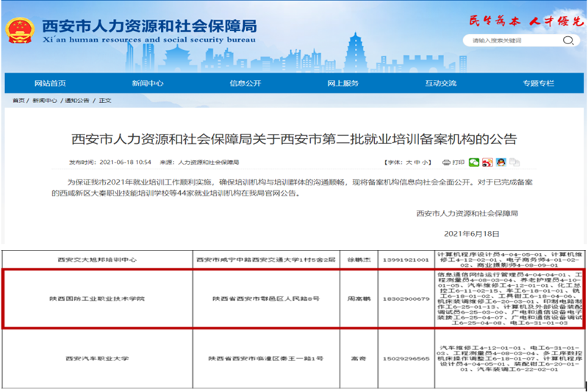Open the 网站首页 navigation tab
588x392 pixels.
click(50, 83)
